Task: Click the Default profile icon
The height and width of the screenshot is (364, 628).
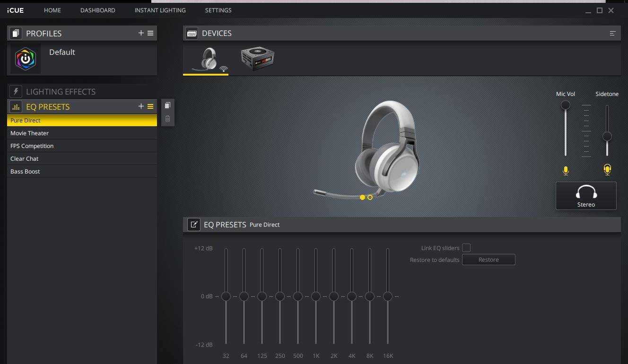Action: coord(26,59)
